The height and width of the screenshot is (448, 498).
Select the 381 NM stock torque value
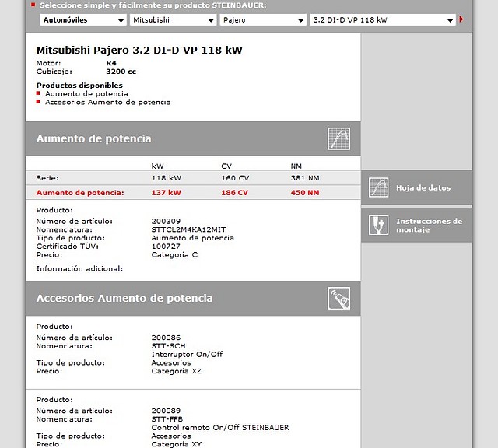pos(305,178)
